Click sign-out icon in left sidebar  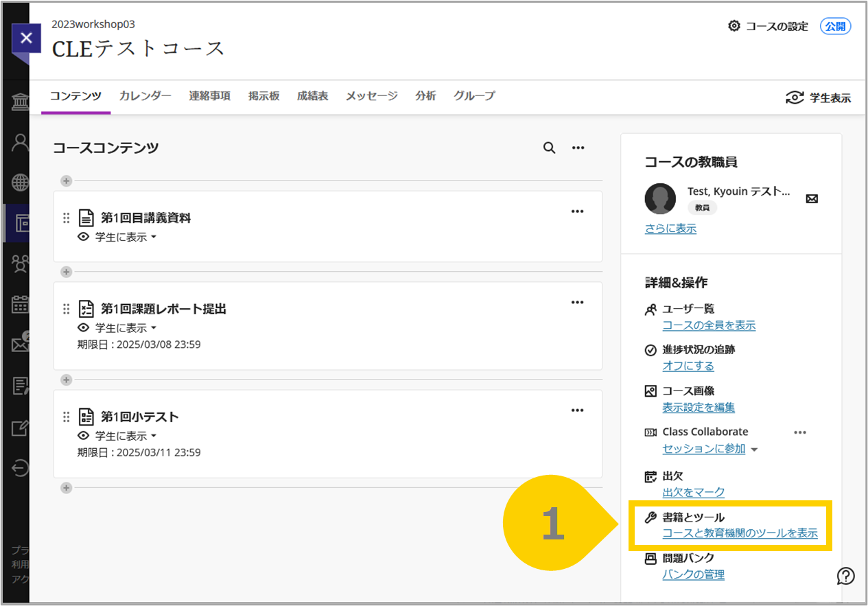click(x=21, y=469)
